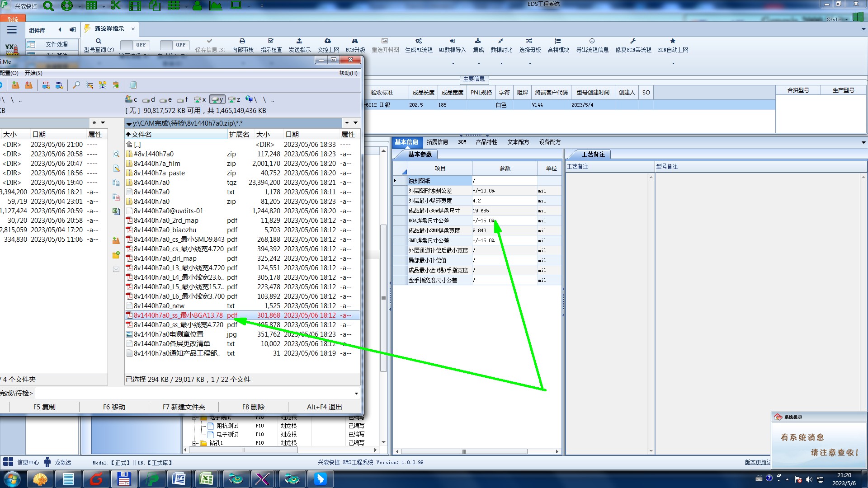Click 指示检查 toolbar button
The image size is (868, 488).
point(271,45)
